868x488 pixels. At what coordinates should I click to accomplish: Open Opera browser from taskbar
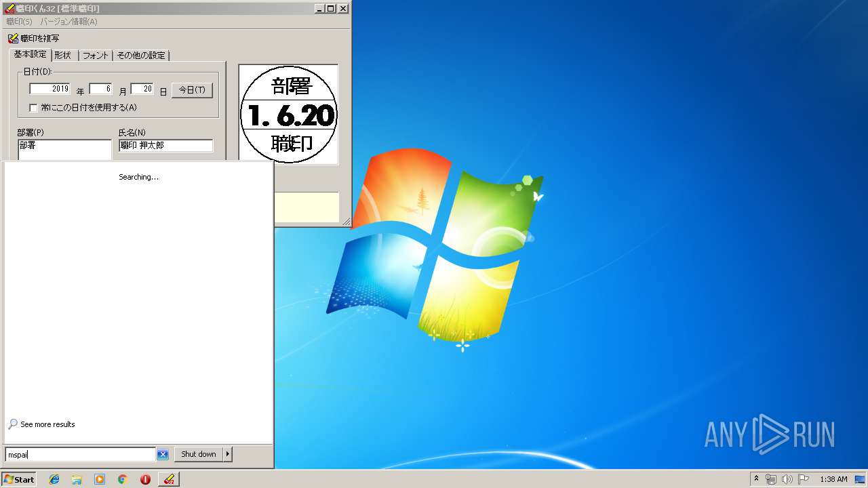tap(145, 479)
